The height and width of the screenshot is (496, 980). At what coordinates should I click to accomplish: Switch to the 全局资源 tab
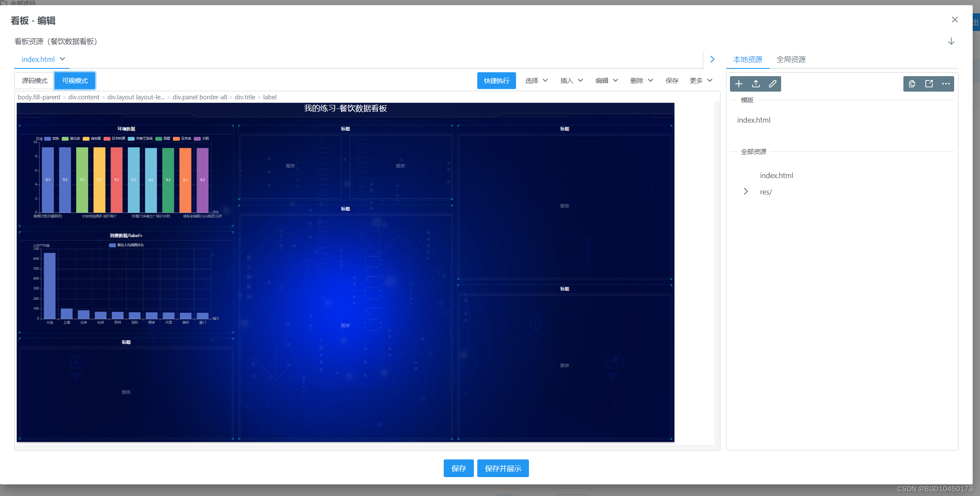pyautogui.click(x=791, y=59)
